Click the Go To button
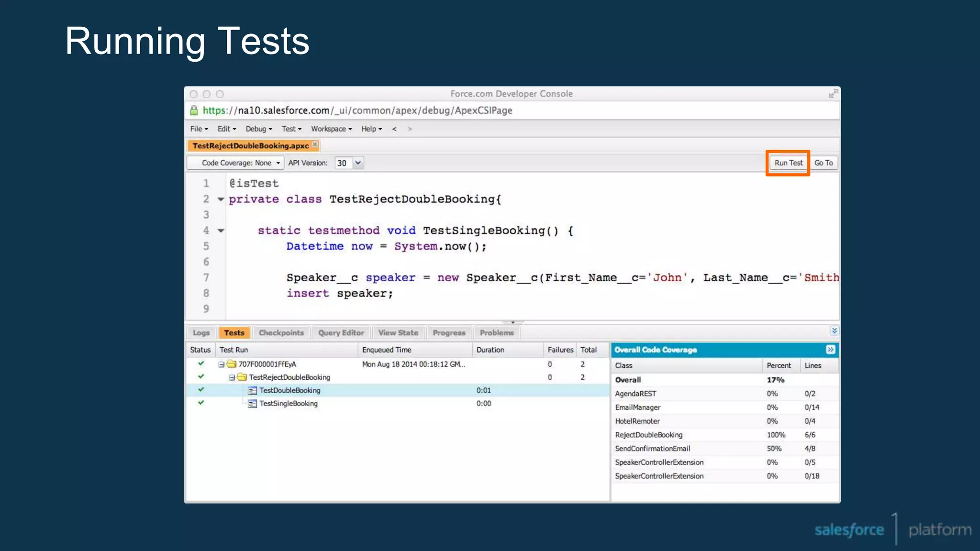The width and height of the screenshot is (980, 551). (x=824, y=163)
